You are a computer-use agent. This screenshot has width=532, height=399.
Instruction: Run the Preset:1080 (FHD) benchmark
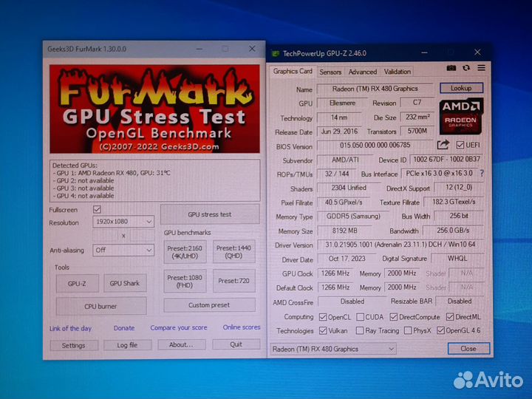[185, 282]
